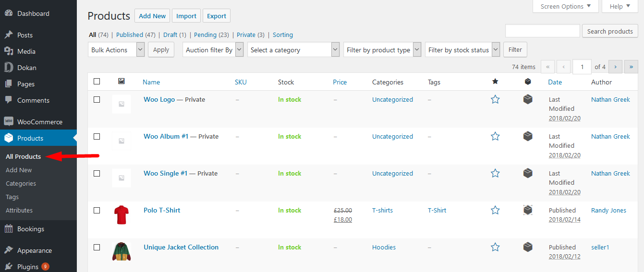The image size is (644, 272).
Task: Toggle featured star for Polo T-Shirt
Action: pos(495,210)
